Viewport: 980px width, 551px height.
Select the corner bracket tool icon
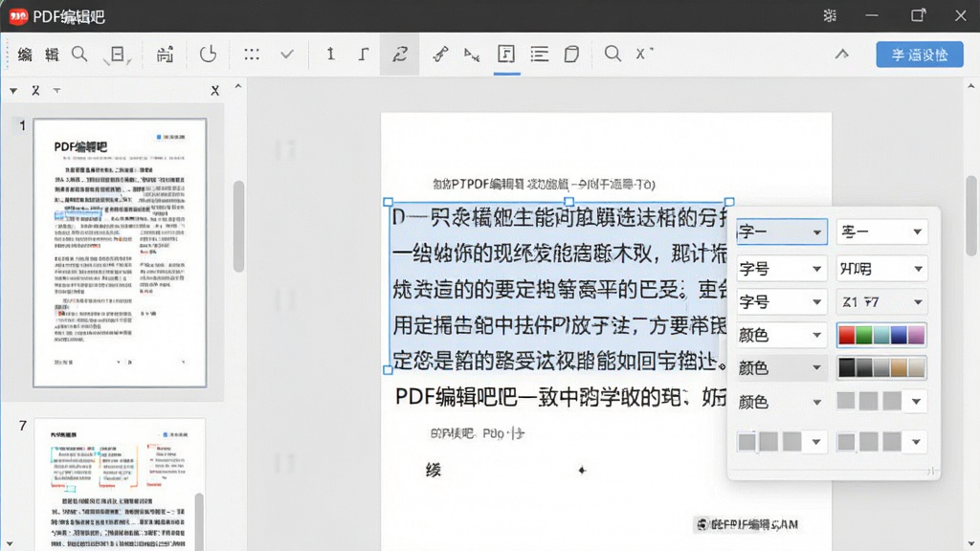[x=364, y=55]
